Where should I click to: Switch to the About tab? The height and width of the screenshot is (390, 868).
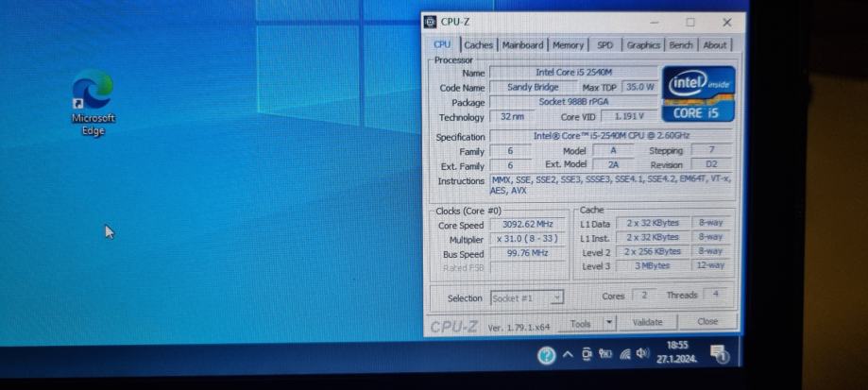pos(715,45)
